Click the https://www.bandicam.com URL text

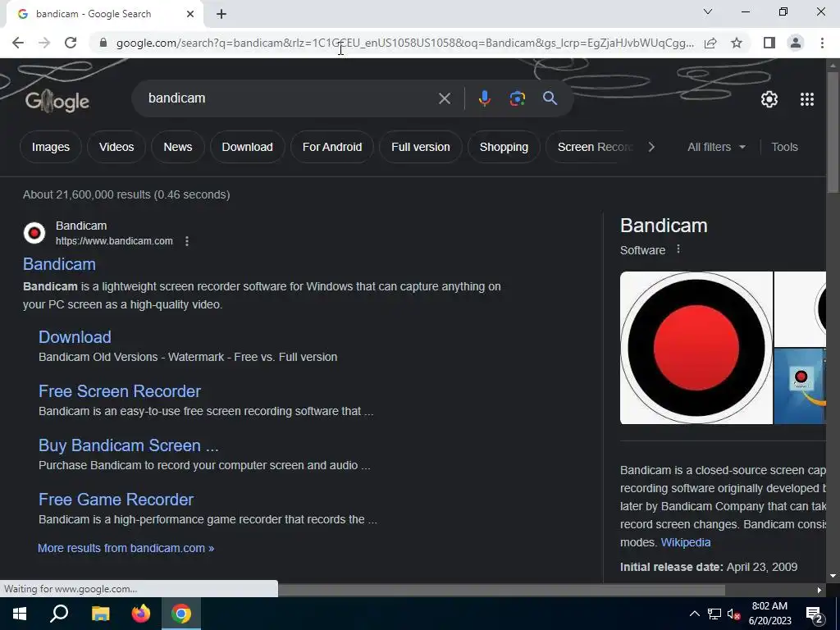pyautogui.click(x=114, y=241)
